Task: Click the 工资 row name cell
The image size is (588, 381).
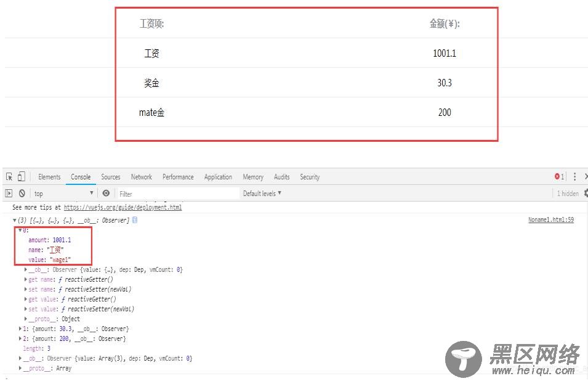Action: [151, 53]
